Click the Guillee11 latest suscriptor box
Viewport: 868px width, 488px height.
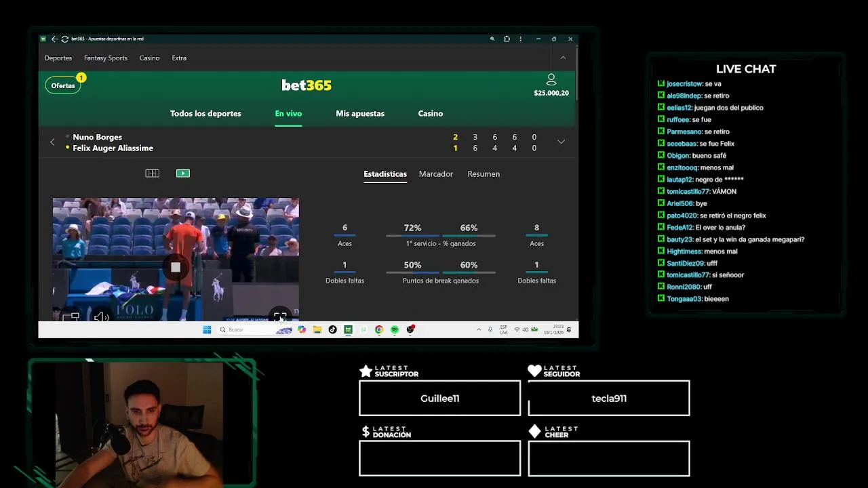(439, 399)
